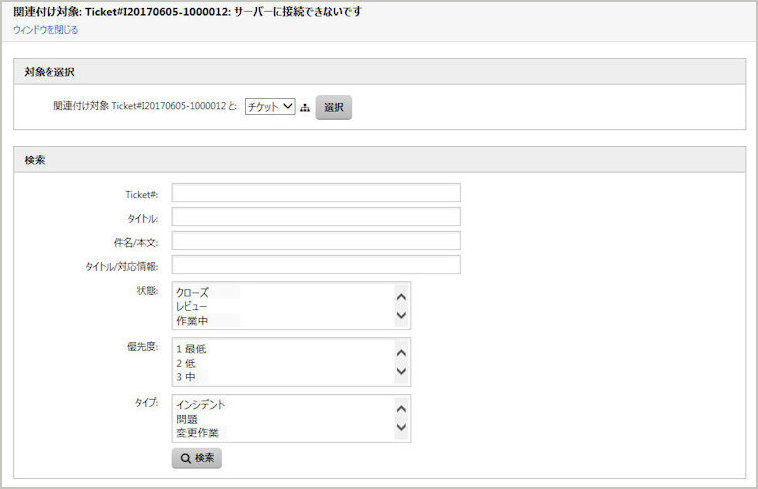Click the tree hierarchy icon beside dropdown

tap(305, 108)
